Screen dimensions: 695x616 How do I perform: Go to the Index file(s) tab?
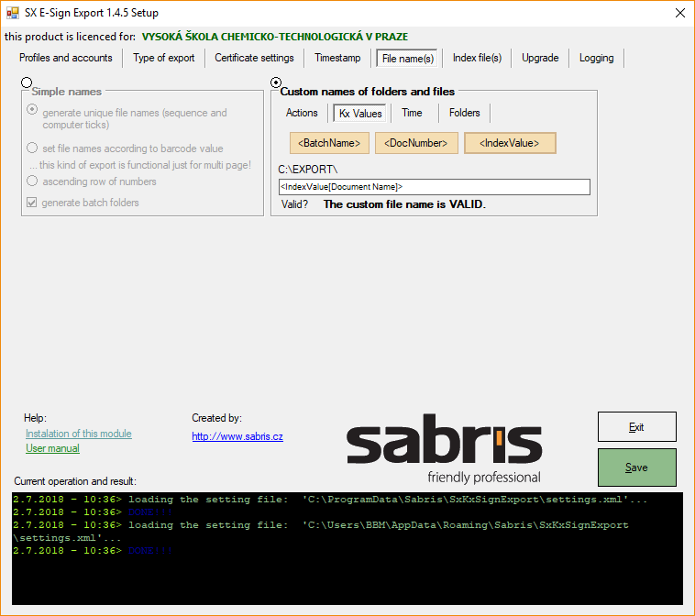click(477, 58)
